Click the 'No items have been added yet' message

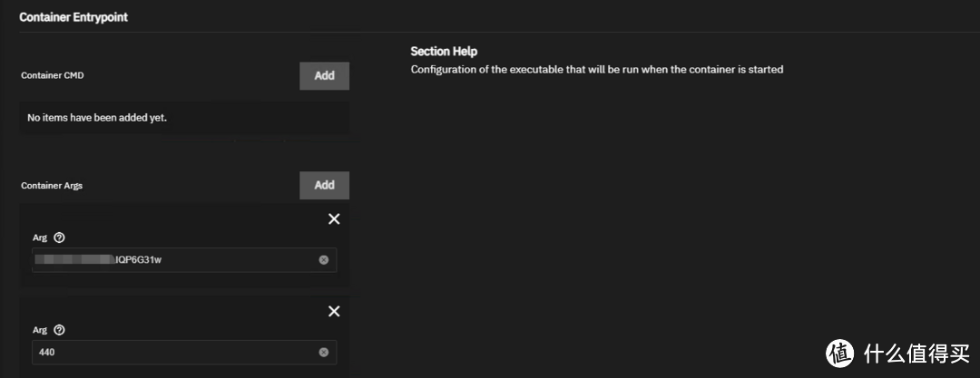(97, 118)
